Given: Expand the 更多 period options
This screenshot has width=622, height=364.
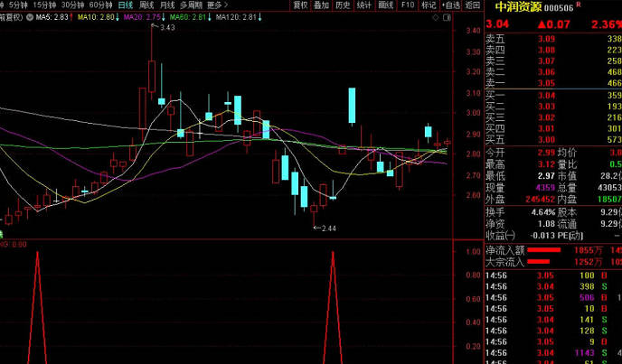Looking at the screenshot, I should pos(217,5).
